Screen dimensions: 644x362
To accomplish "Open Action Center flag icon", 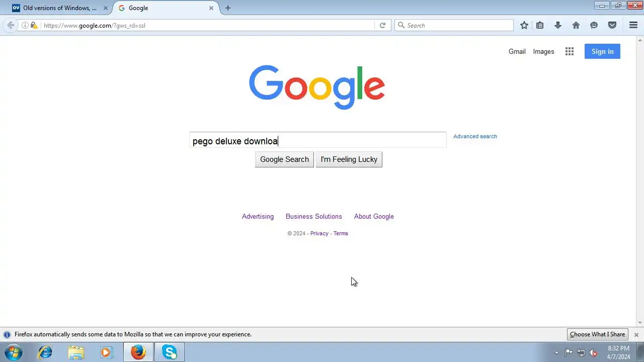I will tap(569, 352).
